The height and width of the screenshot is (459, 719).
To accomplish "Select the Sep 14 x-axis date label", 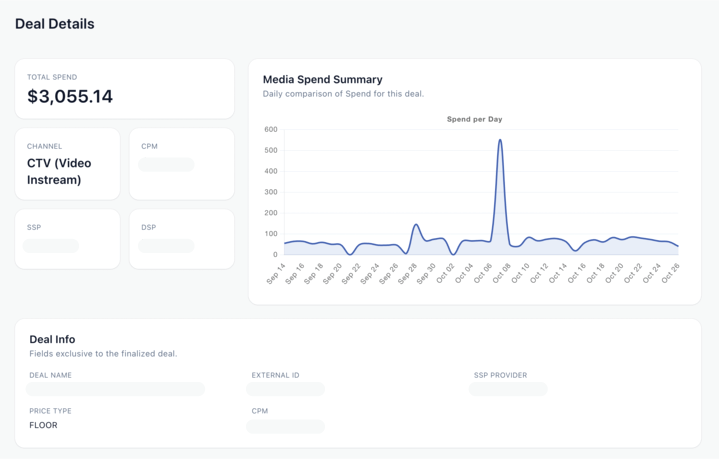I will [x=276, y=273].
